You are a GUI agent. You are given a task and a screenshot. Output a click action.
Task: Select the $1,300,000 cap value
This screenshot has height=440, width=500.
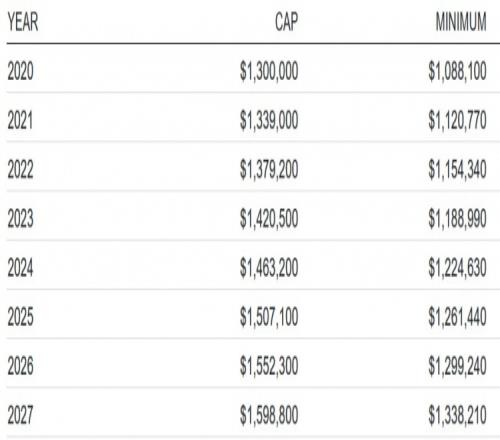(269, 71)
